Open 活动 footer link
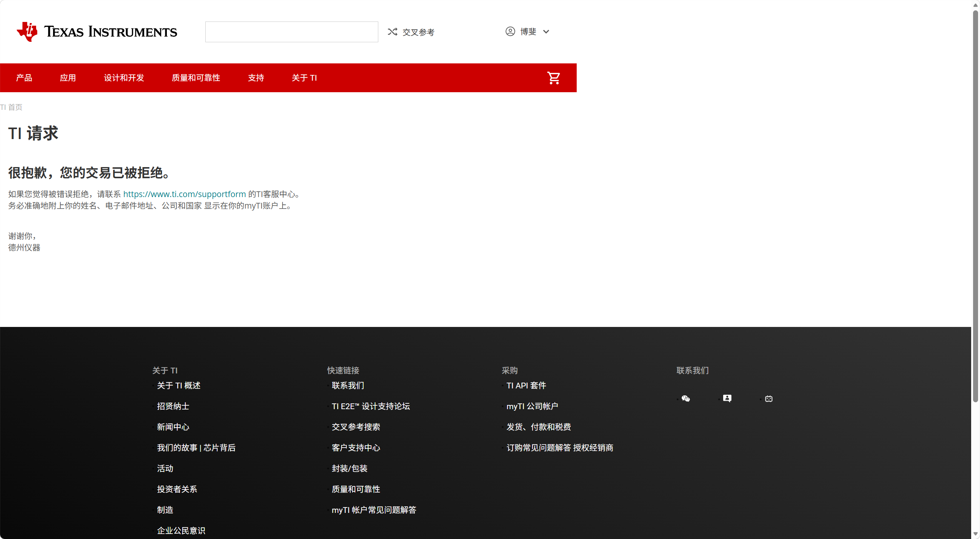 (x=165, y=469)
